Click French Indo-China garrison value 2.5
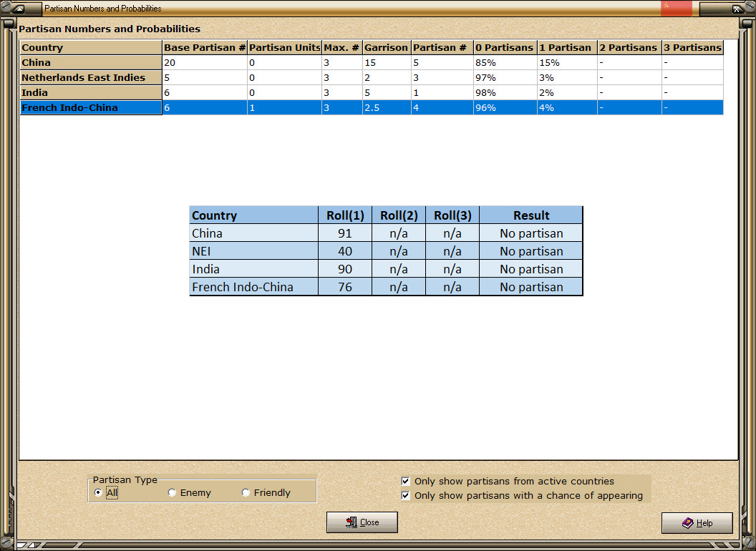Viewport: 756px width, 551px height. coord(387,107)
